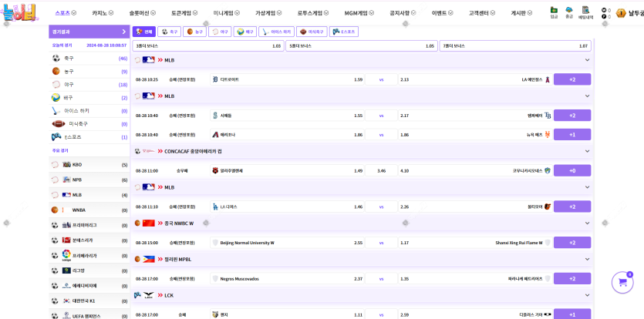The width and height of the screenshot is (644, 319).
Task: Open MLB league in sidebar
Action: tap(89, 195)
